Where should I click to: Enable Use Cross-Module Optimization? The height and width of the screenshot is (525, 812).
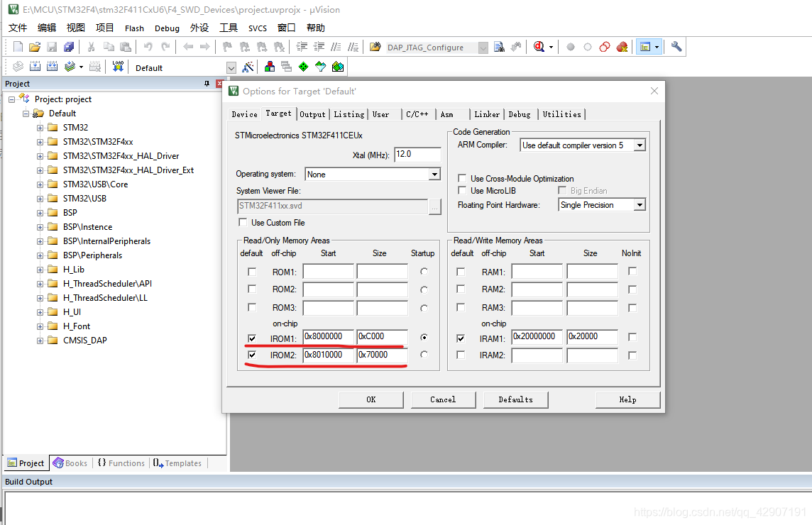tap(462, 178)
